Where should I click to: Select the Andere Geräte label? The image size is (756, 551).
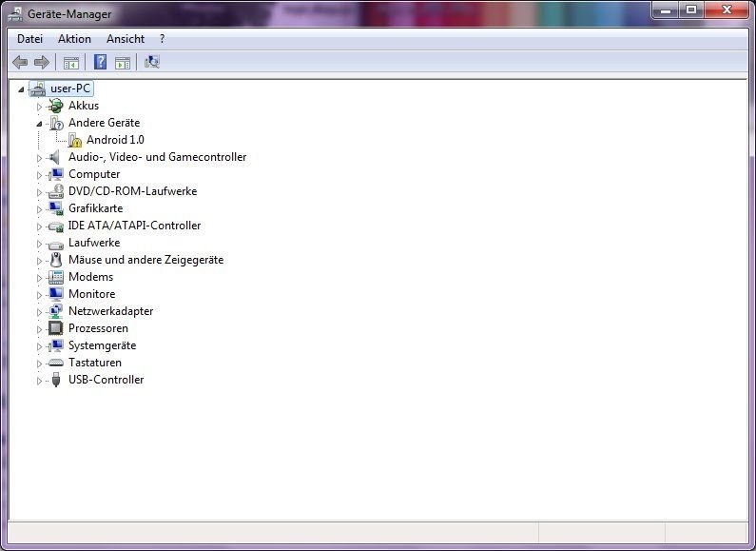tap(105, 123)
